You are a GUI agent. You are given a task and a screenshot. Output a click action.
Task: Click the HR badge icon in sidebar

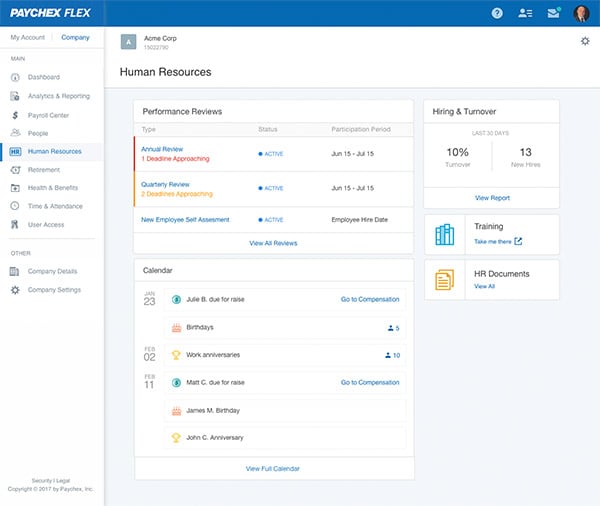tap(15, 152)
